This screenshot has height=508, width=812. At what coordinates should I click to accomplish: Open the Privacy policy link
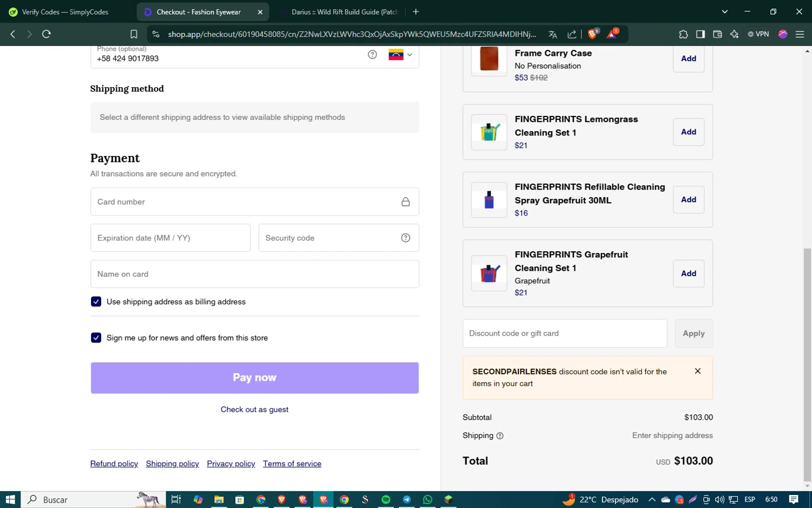tap(231, 464)
